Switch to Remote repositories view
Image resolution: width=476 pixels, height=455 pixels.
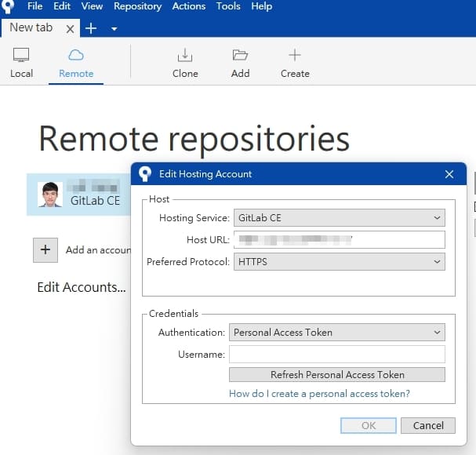coord(76,63)
